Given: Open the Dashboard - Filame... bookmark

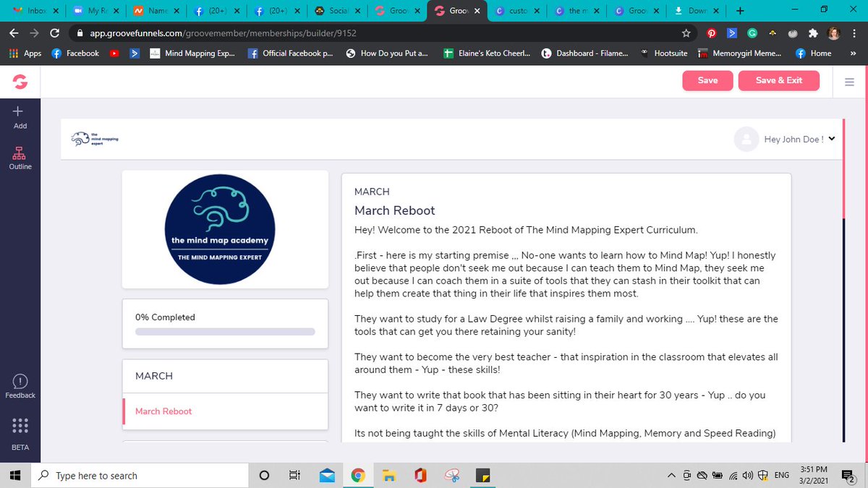Looking at the screenshot, I should [584, 53].
